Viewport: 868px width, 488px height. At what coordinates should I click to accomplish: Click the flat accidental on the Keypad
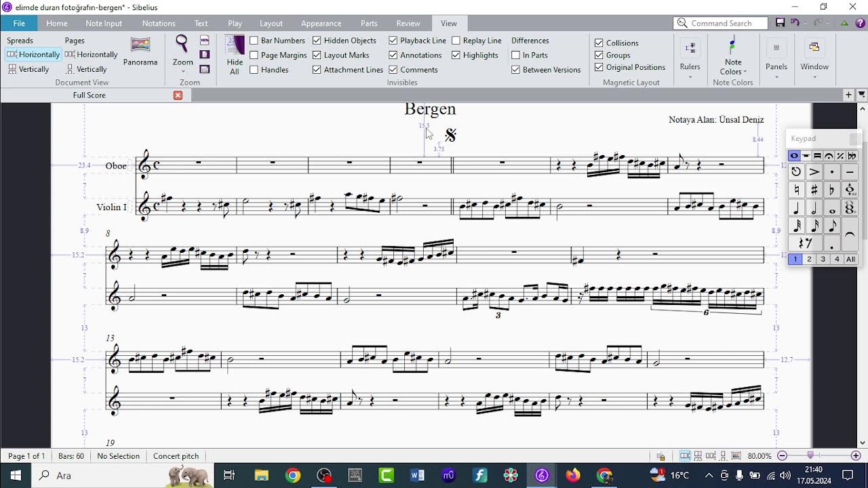pos(831,190)
